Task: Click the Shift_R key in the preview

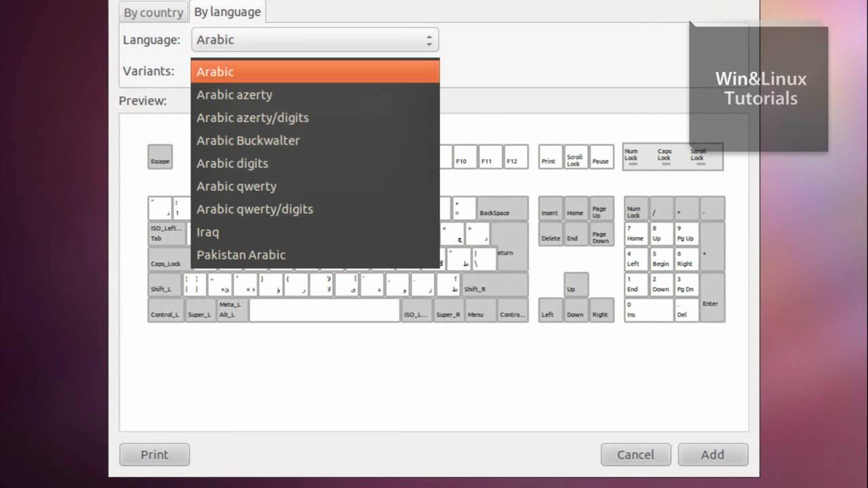Action: [495, 285]
